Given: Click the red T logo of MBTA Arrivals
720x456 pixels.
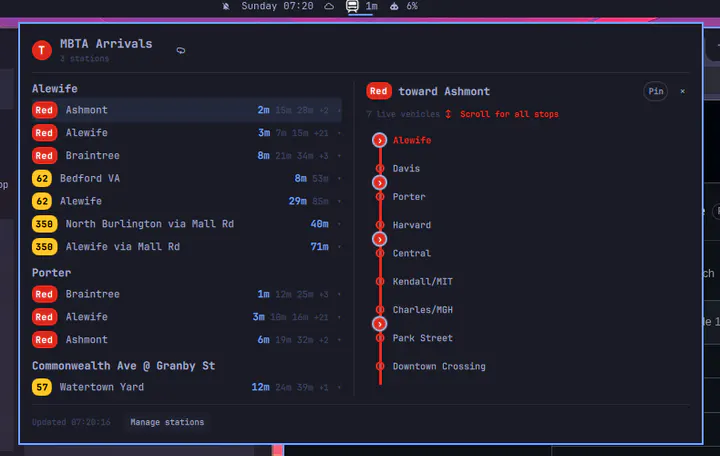Looking at the screenshot, I should [x=42, y=50].
